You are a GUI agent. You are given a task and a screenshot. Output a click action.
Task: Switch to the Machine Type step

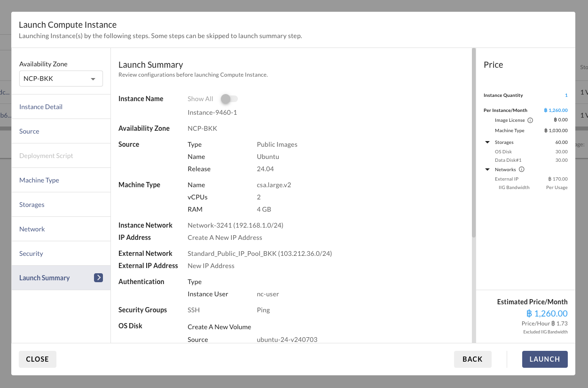click(x=39, y=180)
